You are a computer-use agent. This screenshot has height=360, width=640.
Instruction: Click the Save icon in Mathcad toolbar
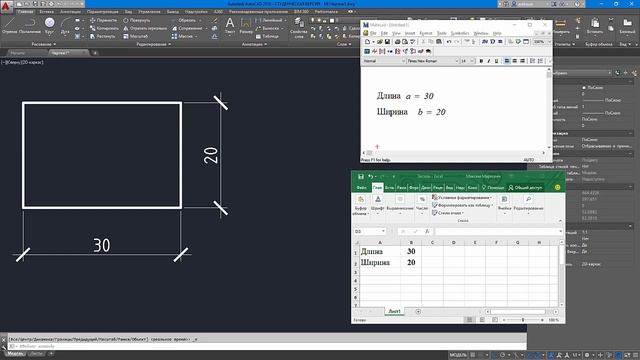pos(387,42)
